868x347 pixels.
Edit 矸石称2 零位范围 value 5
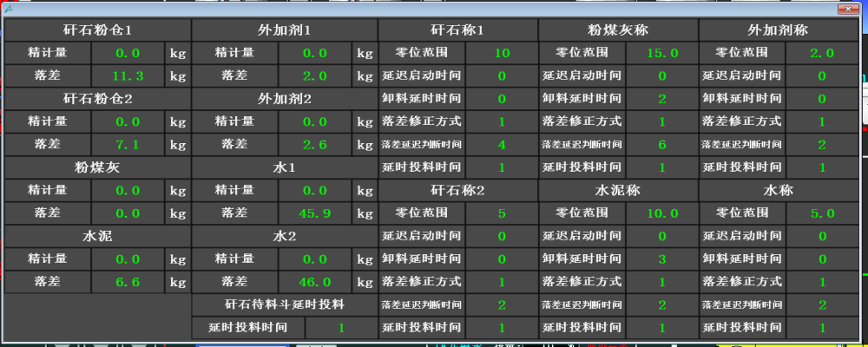pyautogui.click(x=502, y=213)
